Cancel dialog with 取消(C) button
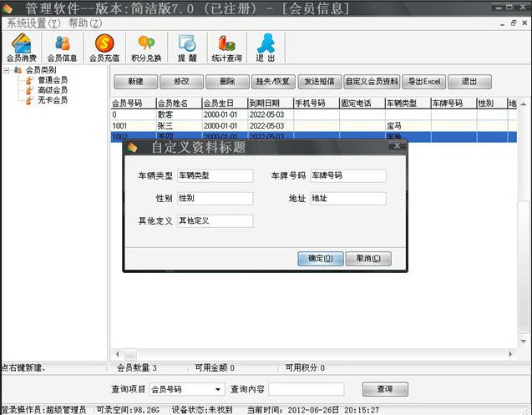Image resolution: width=532 pixels, height=415 pixels. point(368,259)
